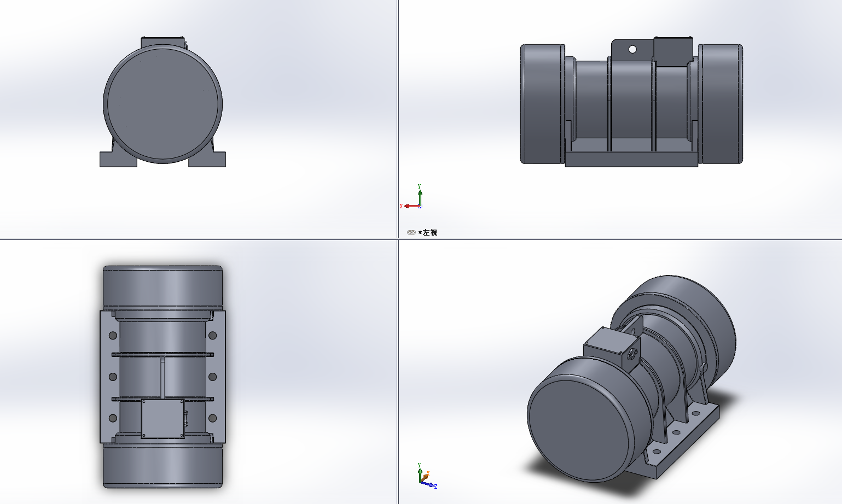This screenshot has width=842, height=504.
Task: Click the XYZ triad in the isometric viewport
Action: tap(426, 476)
